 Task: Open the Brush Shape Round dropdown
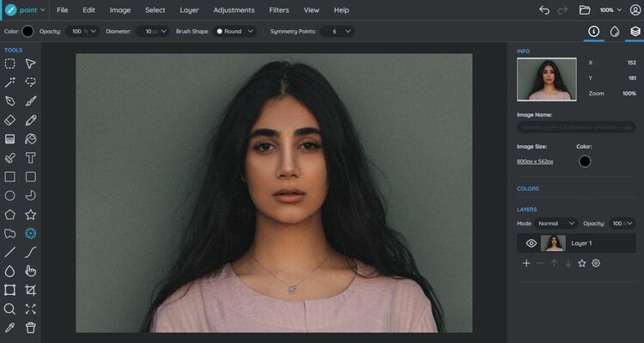click(x=235, y=31)
